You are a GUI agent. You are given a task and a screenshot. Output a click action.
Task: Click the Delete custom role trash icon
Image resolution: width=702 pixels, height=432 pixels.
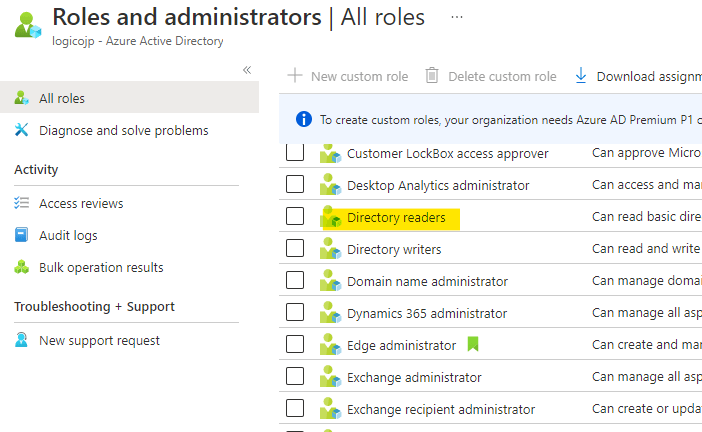click(x=432, y=76)
